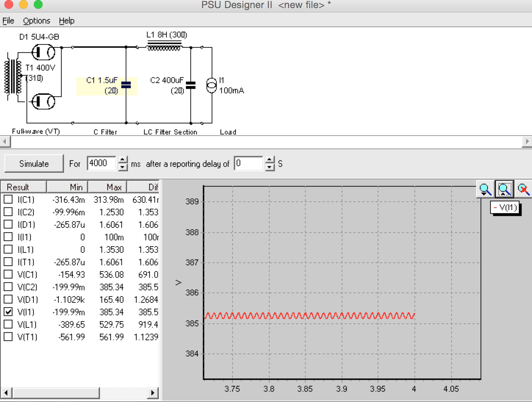Enable the I(C2) result checkbox
Image resolution: width=532 pixels, height=402 pixels.
coord(8,212)
